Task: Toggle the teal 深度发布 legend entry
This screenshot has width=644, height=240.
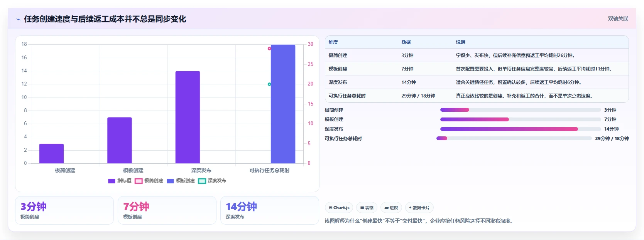Action: pyautogui.click(x=212, y=181)
